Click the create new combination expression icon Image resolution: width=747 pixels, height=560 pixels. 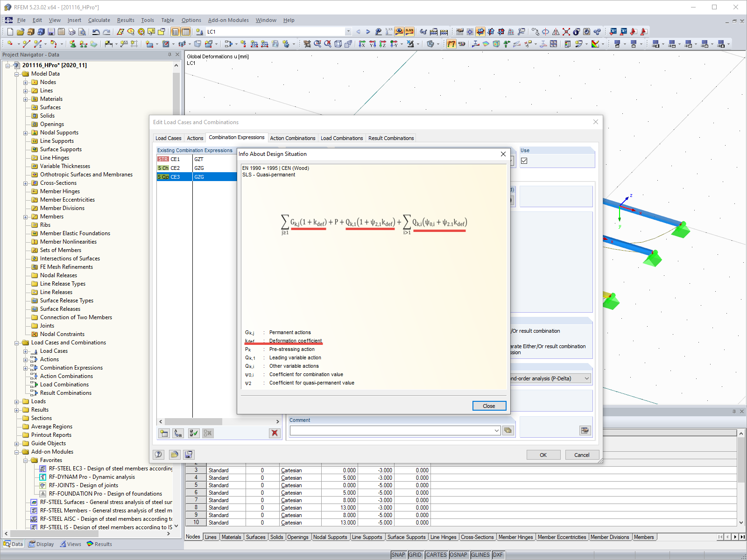(x=164, y=433)
